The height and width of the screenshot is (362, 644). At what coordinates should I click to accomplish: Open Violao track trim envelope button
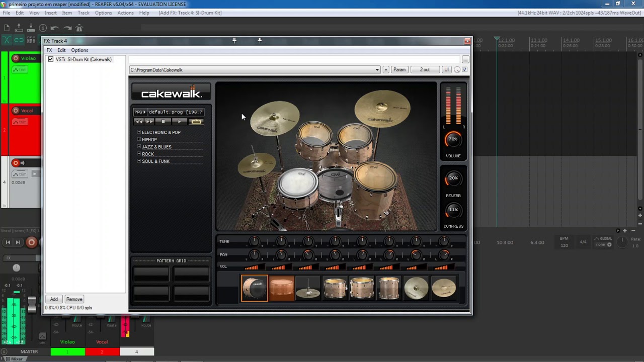coord(20,70)
